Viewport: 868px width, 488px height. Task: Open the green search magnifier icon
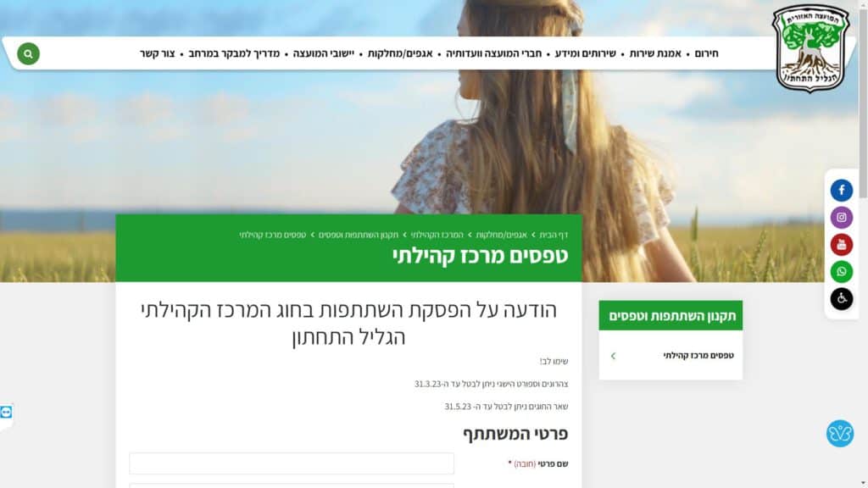pos(28,53)
